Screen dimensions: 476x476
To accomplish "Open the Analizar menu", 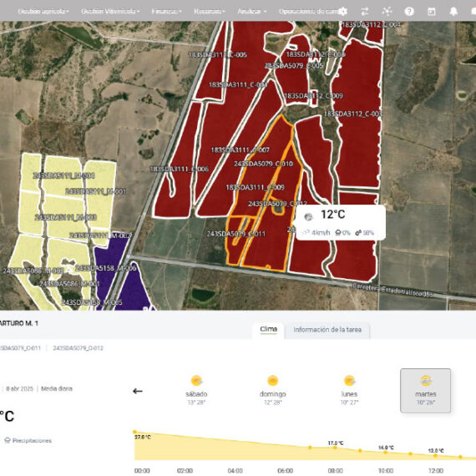I will (252, 12).
